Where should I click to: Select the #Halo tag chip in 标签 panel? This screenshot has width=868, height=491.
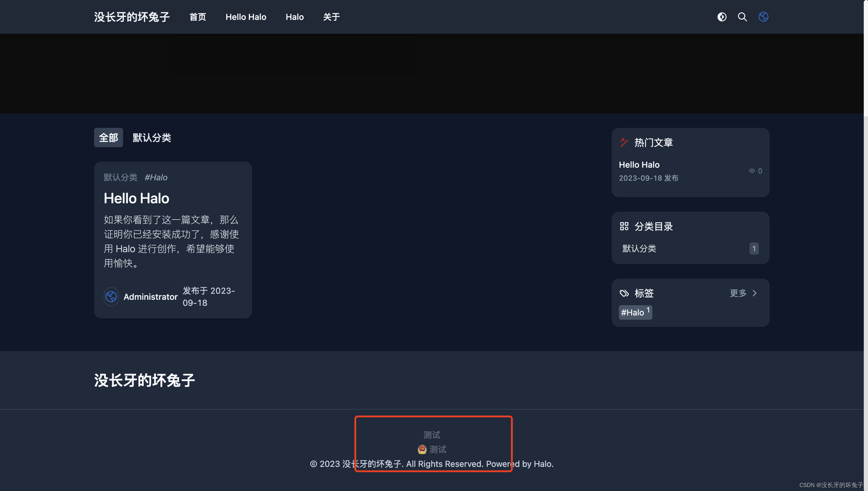(635, 312)
